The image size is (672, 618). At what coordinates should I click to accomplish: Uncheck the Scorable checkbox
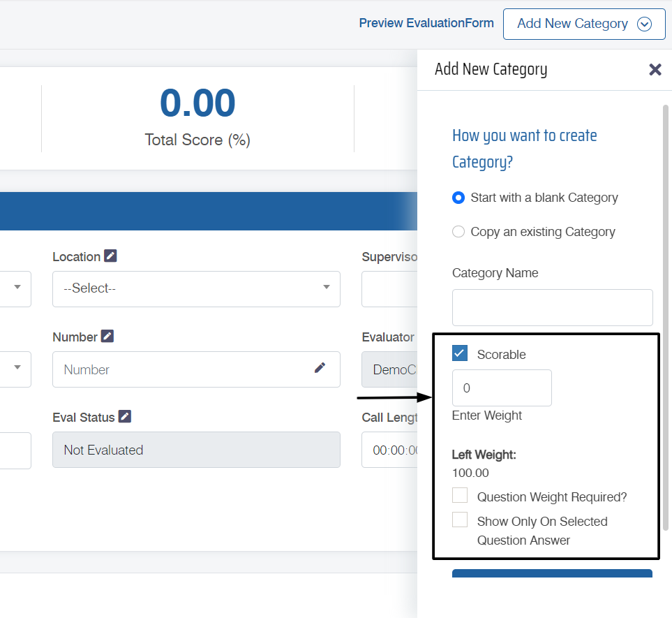pyautogui.click(x=460, y=353)
